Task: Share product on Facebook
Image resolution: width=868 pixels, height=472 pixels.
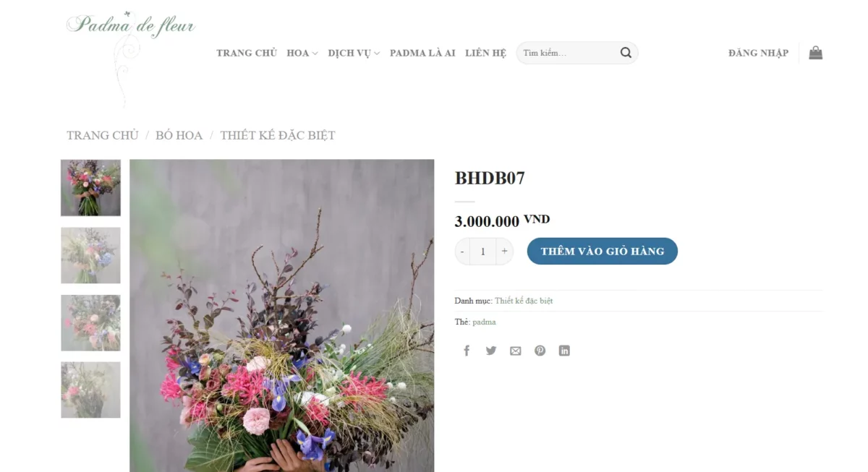Action: (467, 351)
